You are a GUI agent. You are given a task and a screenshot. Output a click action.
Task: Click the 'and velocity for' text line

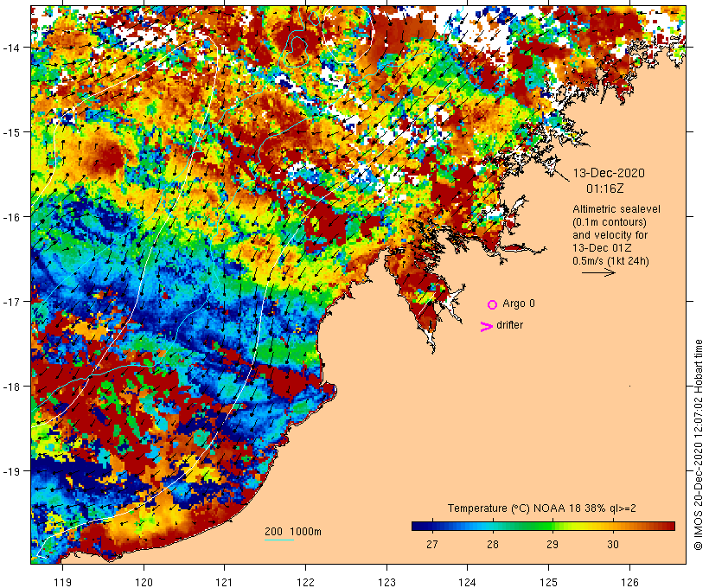[x=610, y=235]
